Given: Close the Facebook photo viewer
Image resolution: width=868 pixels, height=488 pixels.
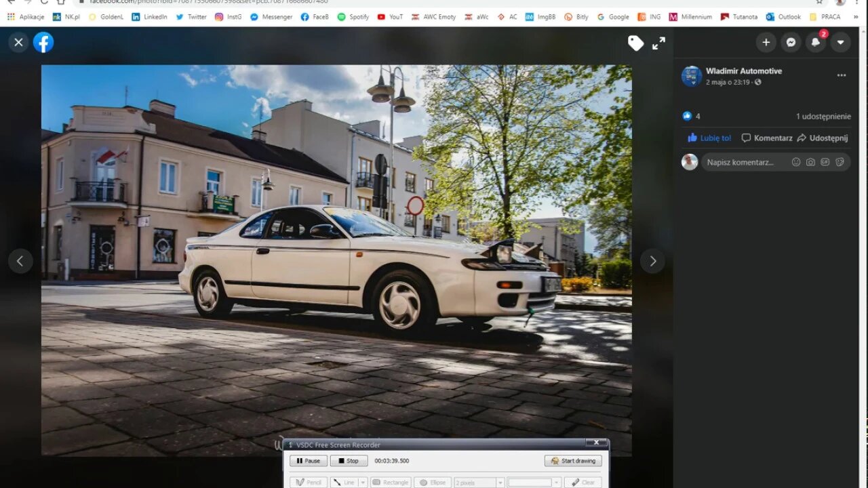Looking at the screenshot, I should pyautogui.click(x=18, y=43).
